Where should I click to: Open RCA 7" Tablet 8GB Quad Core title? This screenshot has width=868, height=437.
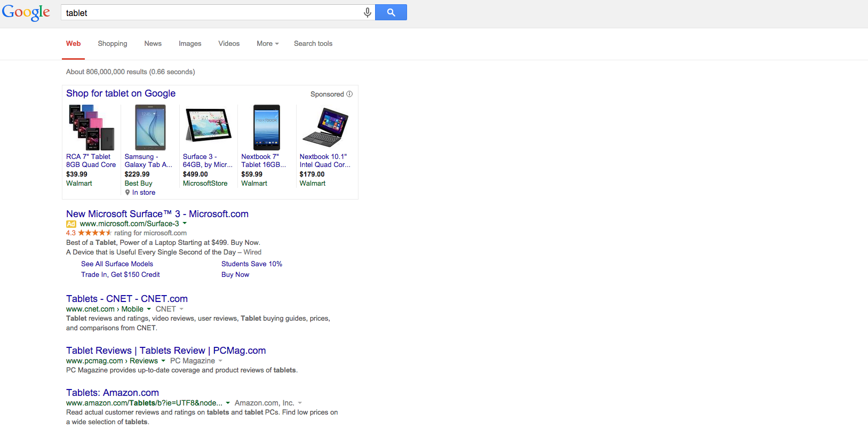[91, 161]
